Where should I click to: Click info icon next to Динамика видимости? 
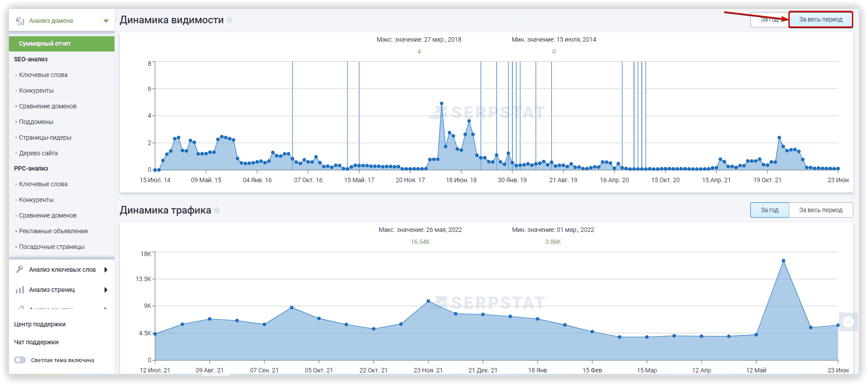tap(229, 20)
